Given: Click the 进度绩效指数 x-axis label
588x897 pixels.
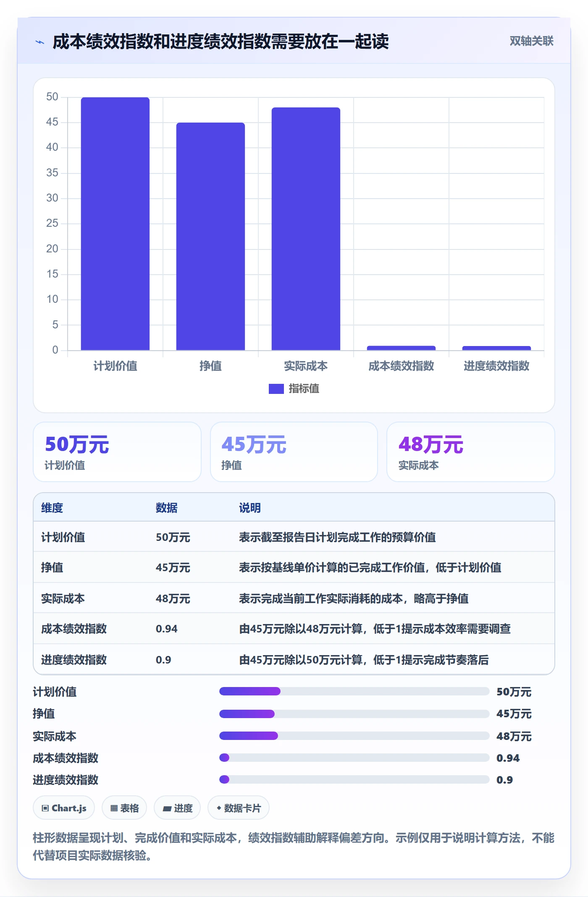Looking at the screenshot, I should point(496,366).
